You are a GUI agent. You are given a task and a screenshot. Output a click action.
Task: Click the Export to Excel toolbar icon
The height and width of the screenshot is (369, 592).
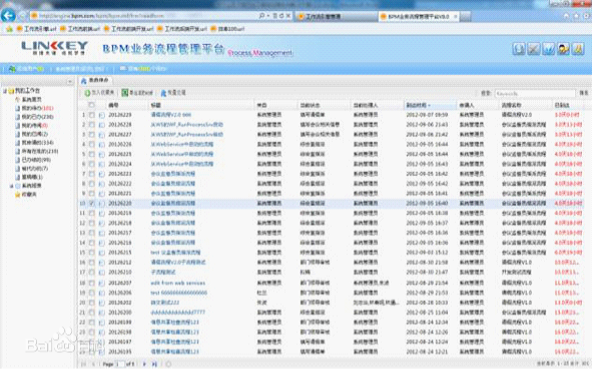pos(125,93)
